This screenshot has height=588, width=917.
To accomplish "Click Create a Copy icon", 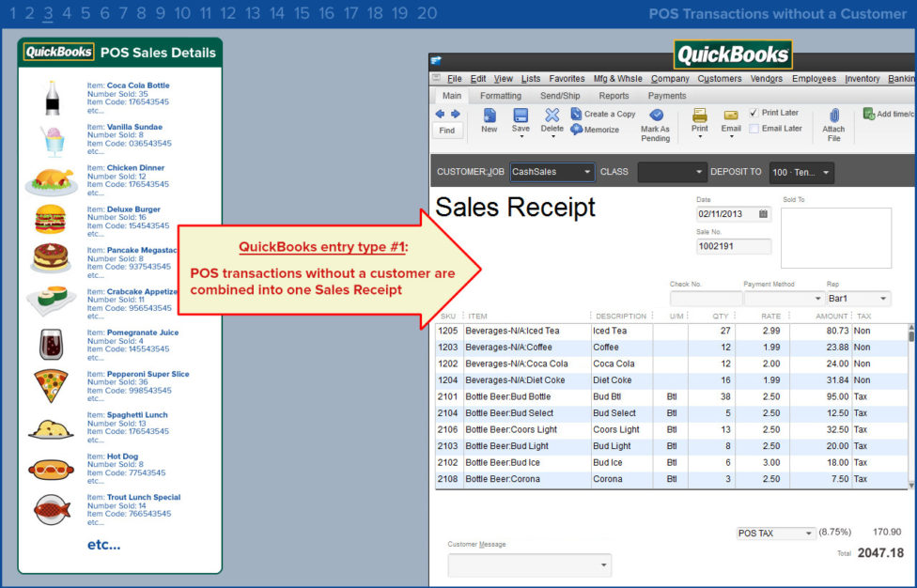I will point(576,114).
